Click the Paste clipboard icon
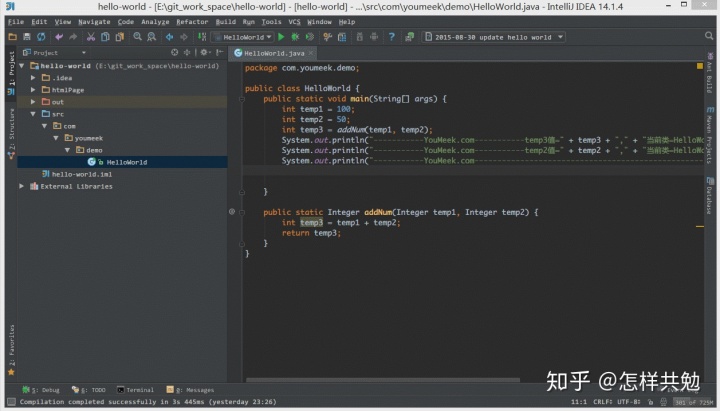The width and height of the screenshot is (720, 411). pos(120,37)
